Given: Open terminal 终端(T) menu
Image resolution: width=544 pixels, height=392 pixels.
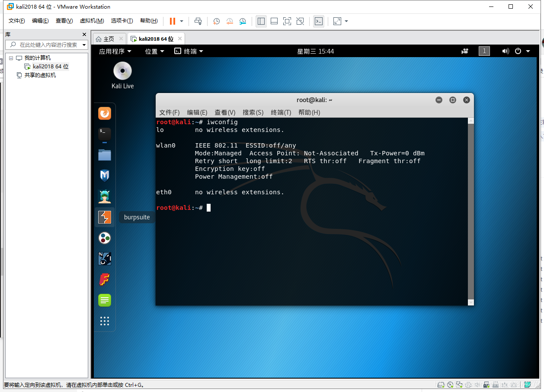Looking at the screenshot, I should (x=281, y=112).
